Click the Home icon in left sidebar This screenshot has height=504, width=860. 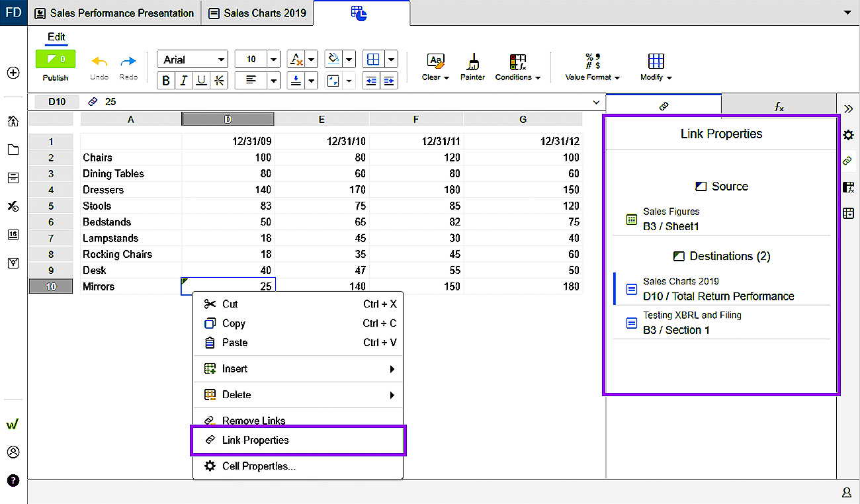coord(13,121)
